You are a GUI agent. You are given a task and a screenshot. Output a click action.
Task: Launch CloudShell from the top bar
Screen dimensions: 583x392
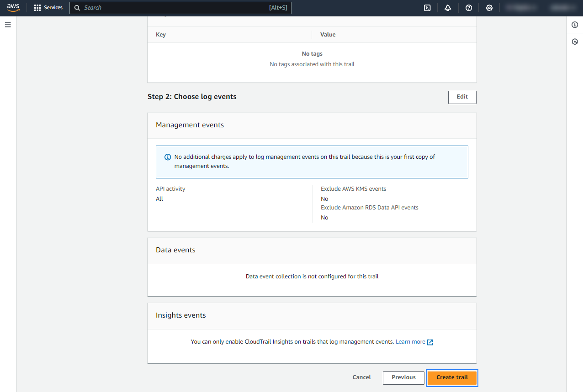coord(427,8)
